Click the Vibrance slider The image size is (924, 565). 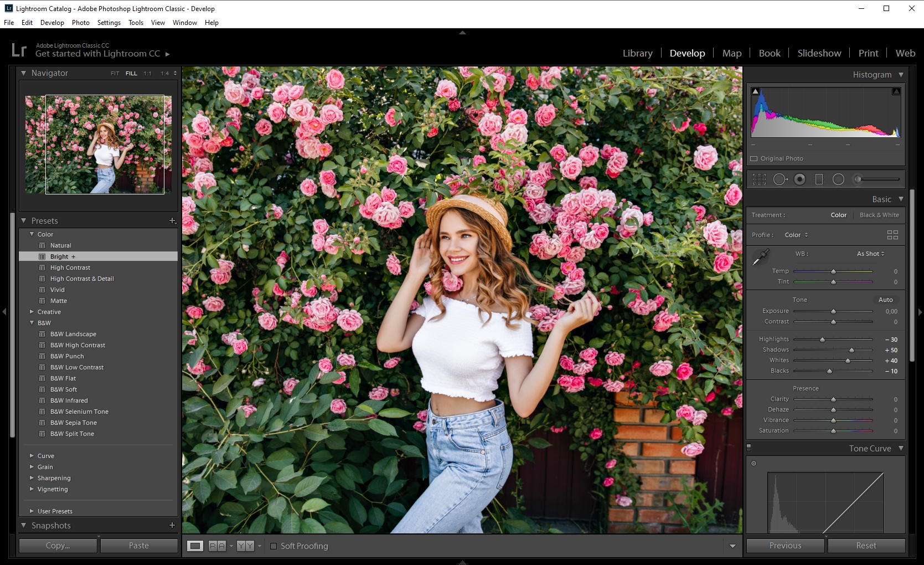coord(833,420)
